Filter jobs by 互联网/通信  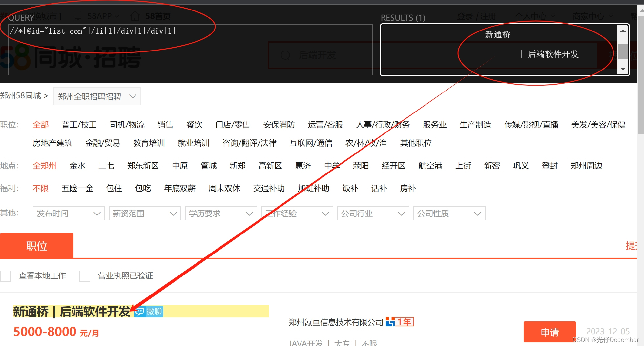311,143
